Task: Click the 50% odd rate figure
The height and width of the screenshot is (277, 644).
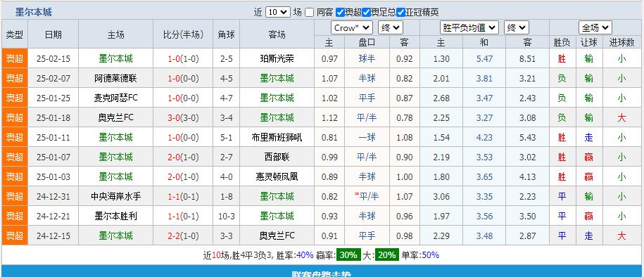Action: pyautogui.click(x=430, y=255)
